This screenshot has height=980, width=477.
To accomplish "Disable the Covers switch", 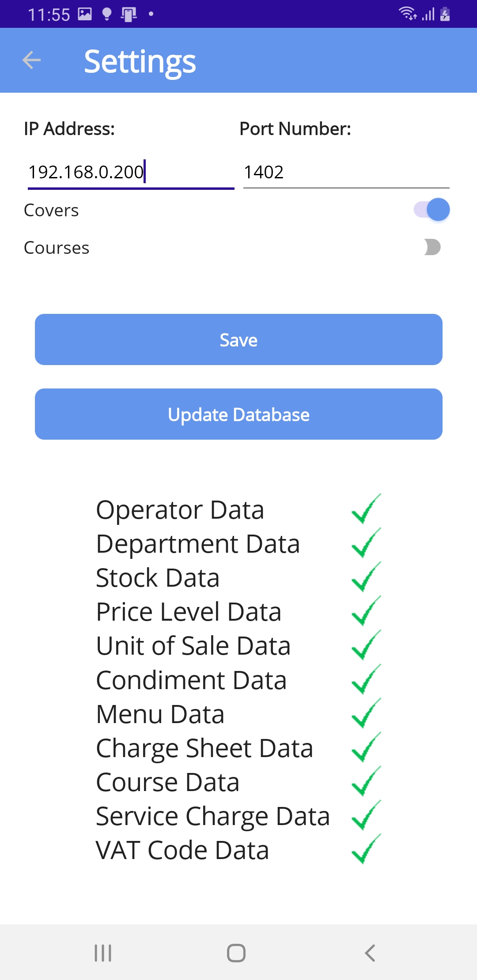I will (432, 210).
